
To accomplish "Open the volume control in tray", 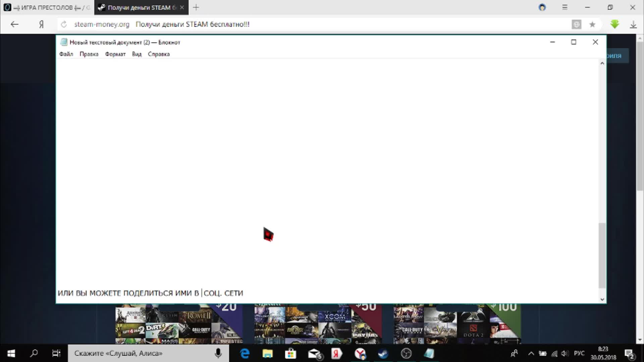I will pos(565,353).
